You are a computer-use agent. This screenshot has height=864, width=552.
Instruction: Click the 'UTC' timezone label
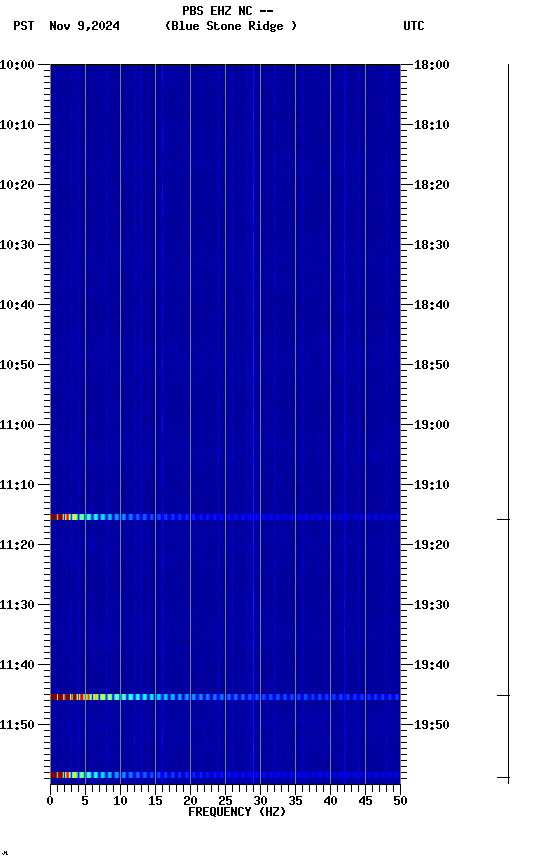pyautogui.click(x=414, y=26)
